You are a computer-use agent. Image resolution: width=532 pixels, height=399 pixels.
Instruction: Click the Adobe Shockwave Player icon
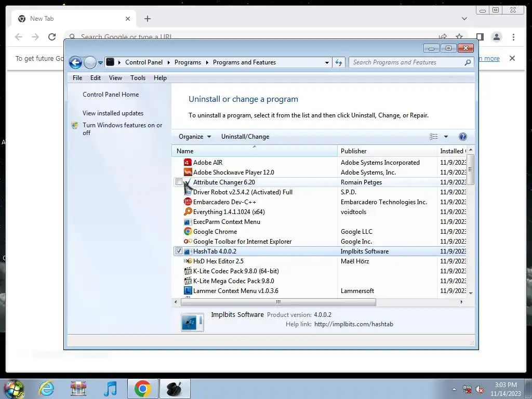coord(188,172)
